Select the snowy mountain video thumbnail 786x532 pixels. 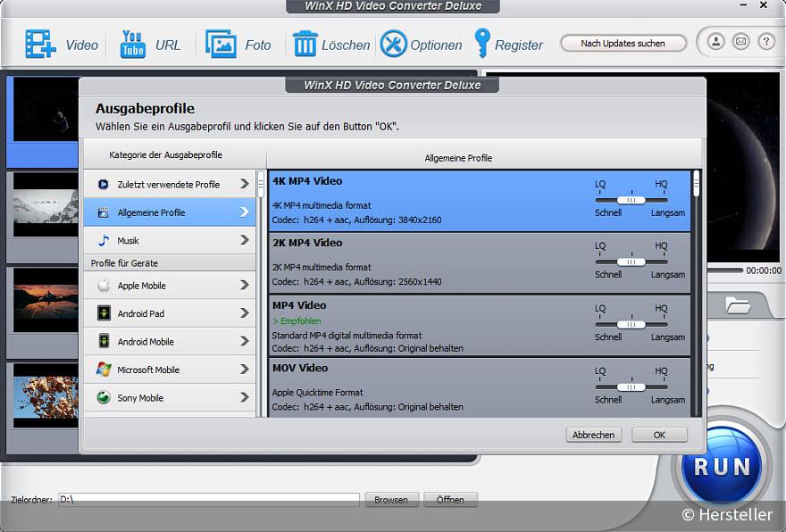(x=46, y=204)
